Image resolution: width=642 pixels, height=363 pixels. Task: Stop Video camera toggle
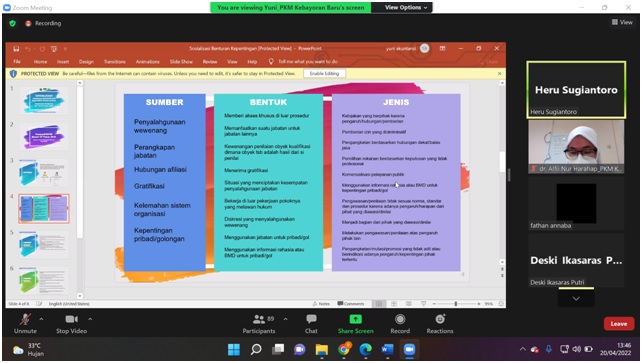click(x=72, y=324)
